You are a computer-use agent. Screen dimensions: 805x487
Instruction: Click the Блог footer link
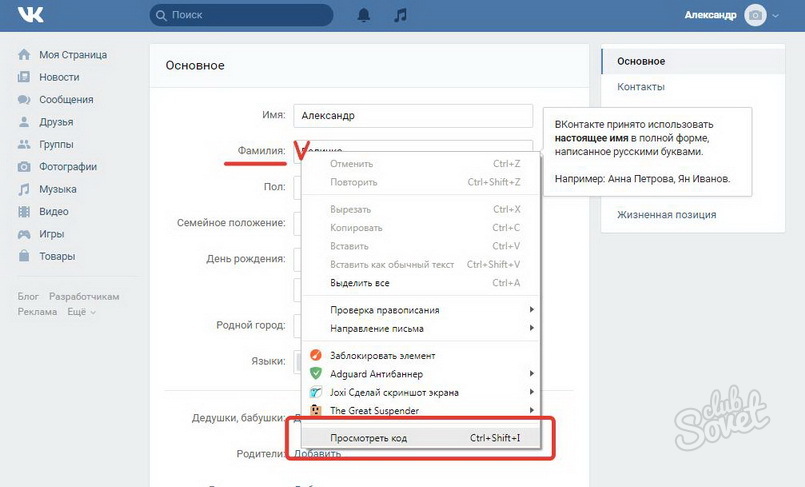click(x=28, y=297)
